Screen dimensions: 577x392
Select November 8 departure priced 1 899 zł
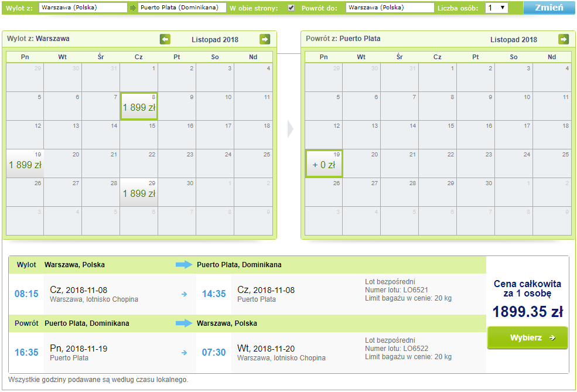[139, 106]
